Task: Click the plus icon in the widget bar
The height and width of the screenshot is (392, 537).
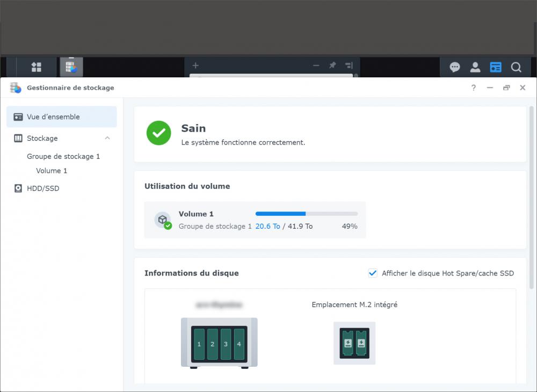Action: [195, 66]
